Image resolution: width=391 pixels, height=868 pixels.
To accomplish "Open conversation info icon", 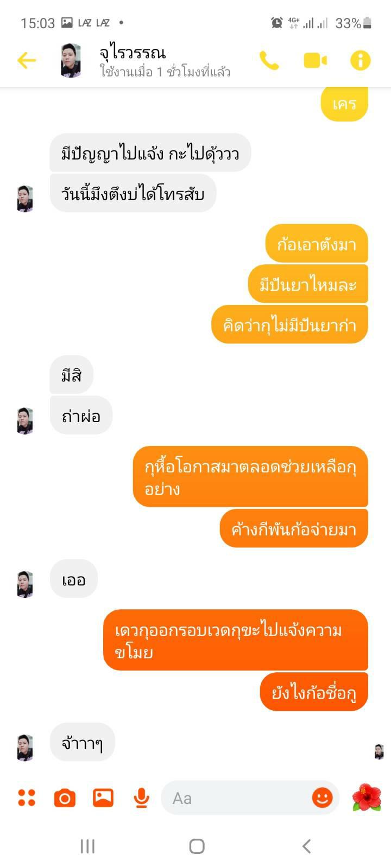I will point(360,61).
